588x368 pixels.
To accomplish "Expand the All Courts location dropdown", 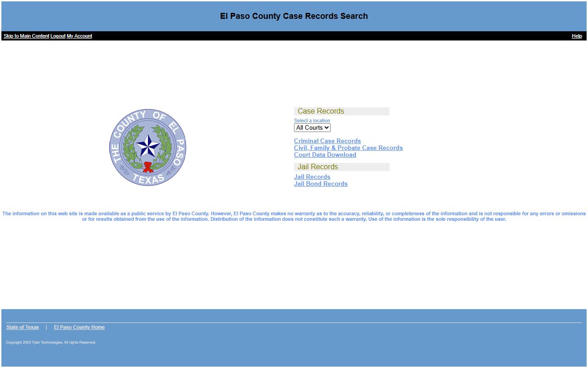I will point(312,128).
